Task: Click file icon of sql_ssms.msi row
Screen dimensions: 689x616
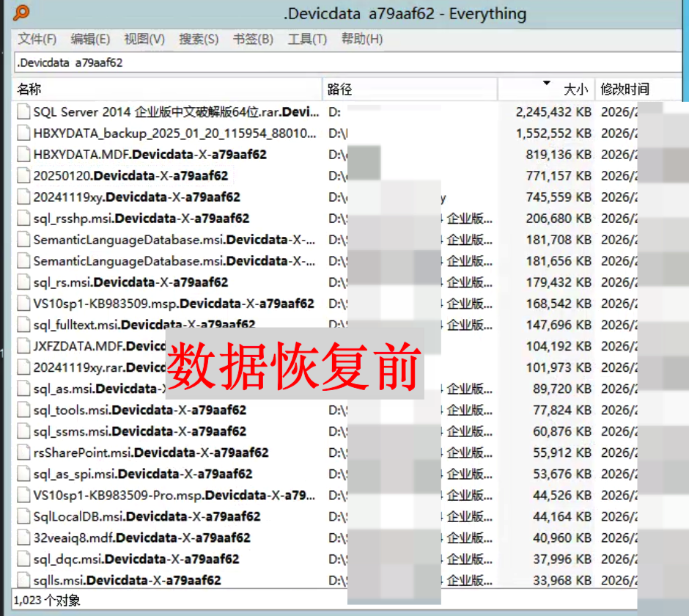Action: tap(23, 431)
